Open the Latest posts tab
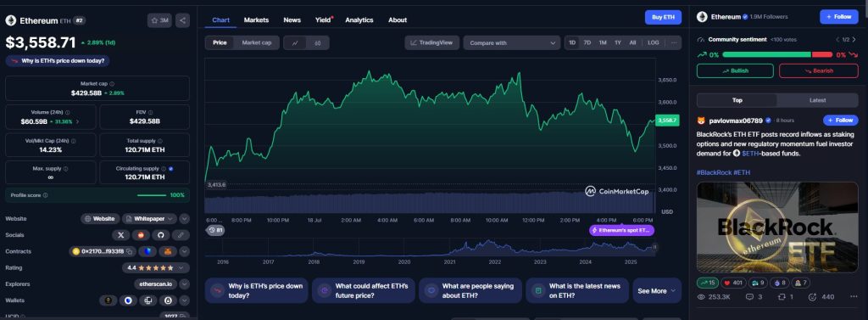Screen dimensions: 868x320 point(818,100)
